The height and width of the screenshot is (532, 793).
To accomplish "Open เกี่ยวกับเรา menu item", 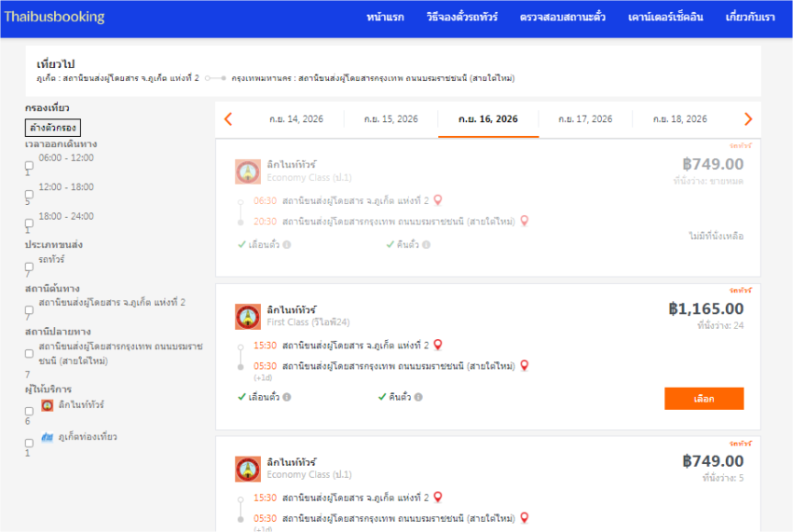I will [749, 17].
